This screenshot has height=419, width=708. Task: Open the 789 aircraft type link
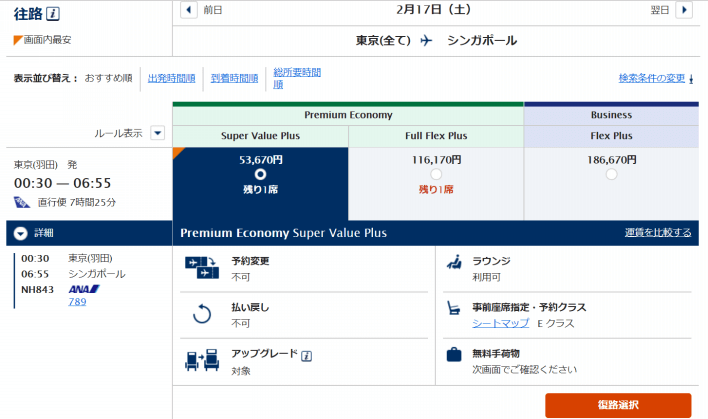[77, 301]
